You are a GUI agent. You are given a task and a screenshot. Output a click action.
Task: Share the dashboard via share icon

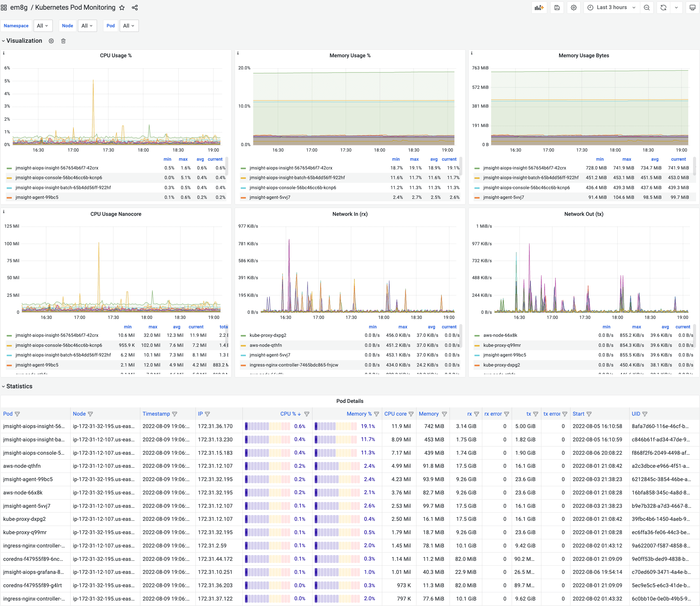(x=135, y=8)
